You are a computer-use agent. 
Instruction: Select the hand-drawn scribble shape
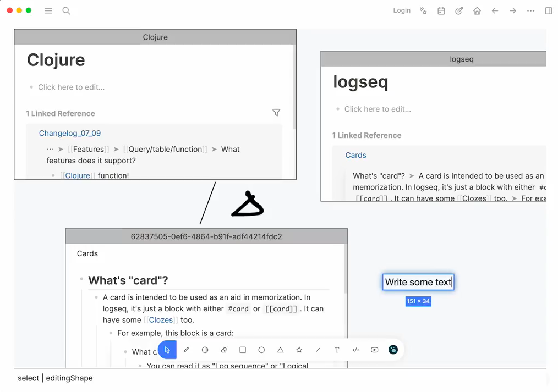point(247,203)
